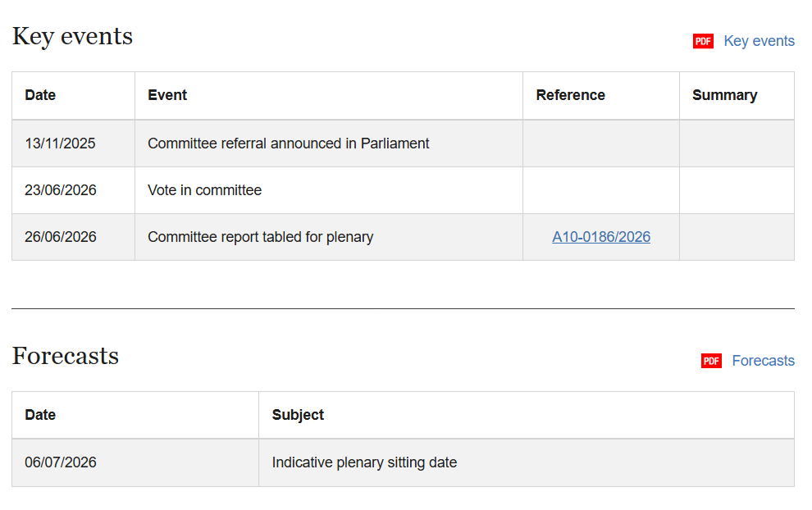The height and width of the screenshot is (510, 812).
Task: Click the Reference column header
Action: [570, 95]
